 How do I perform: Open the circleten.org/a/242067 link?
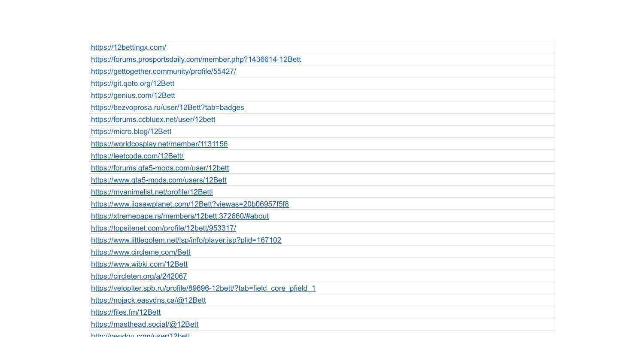(139, 276)
